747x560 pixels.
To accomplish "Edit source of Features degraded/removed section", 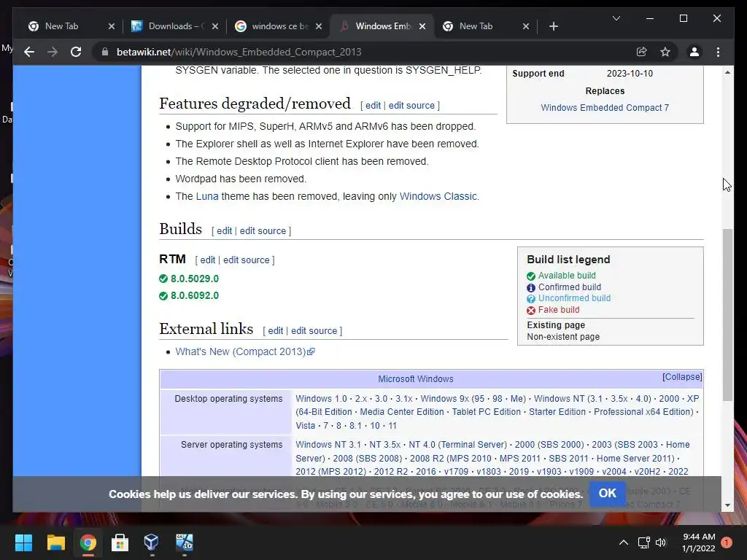I will point(411,105).
